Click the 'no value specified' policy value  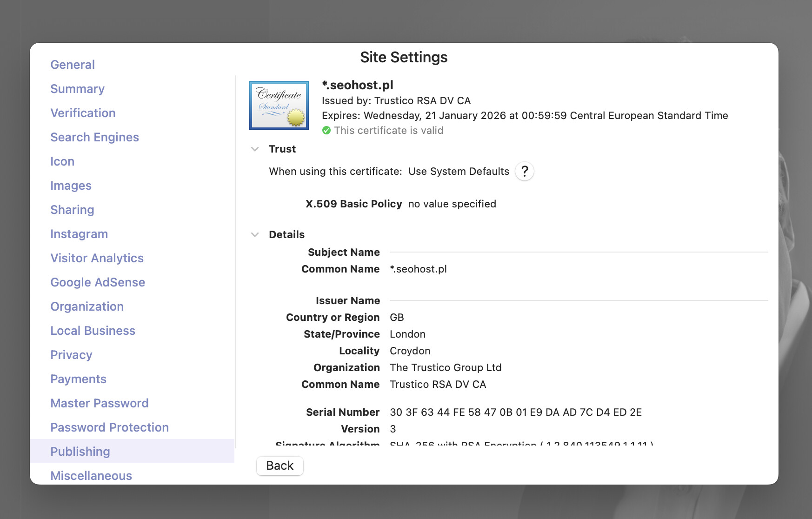click(x=453, y=204)
